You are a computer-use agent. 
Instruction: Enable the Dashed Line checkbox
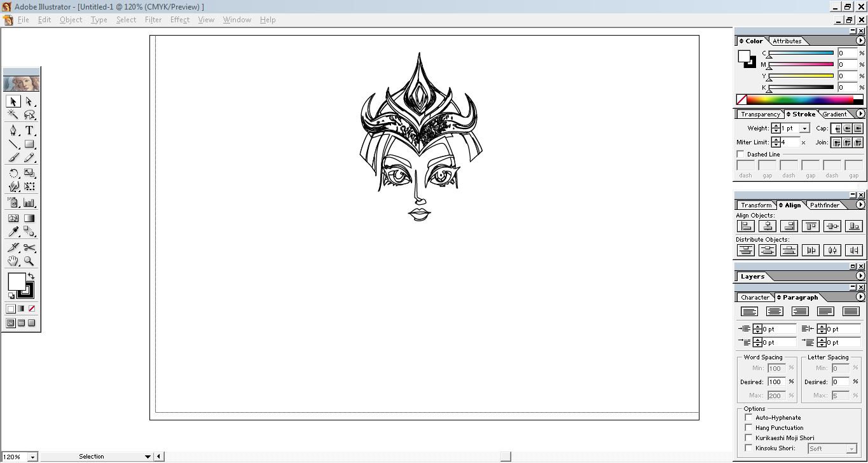click(740, 155)
